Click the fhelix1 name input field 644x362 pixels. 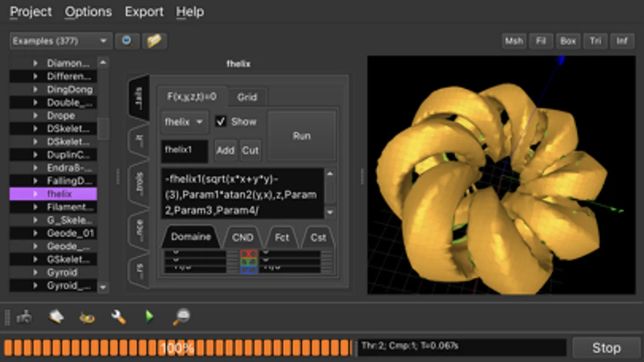click(184, 150)
